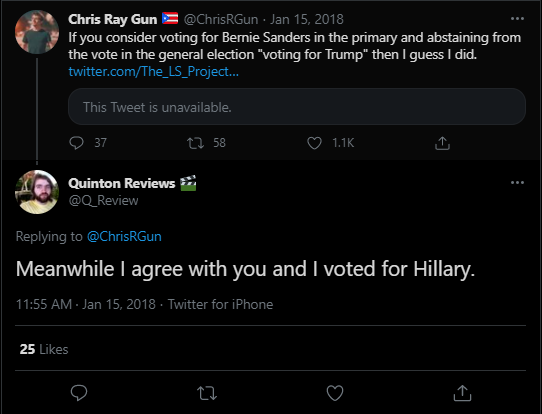Screen dimensions: 542x414
Task: Retweet Quinton Reviews' tweet
Action: coord(207,393)
